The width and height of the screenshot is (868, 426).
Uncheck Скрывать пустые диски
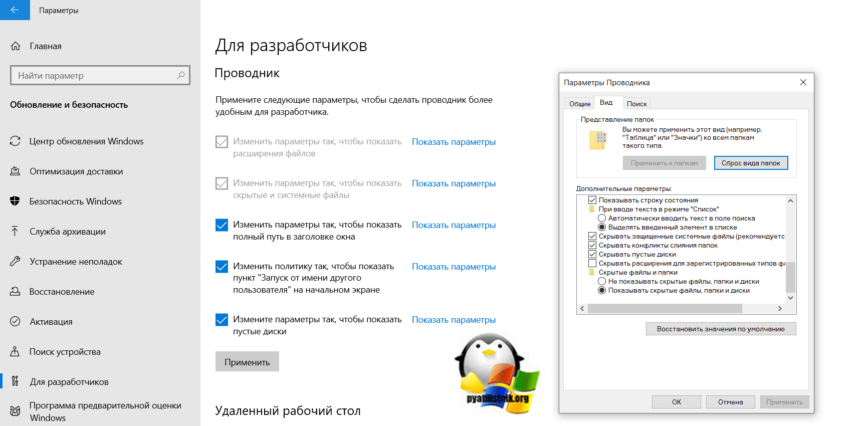(x=592, y=254)
